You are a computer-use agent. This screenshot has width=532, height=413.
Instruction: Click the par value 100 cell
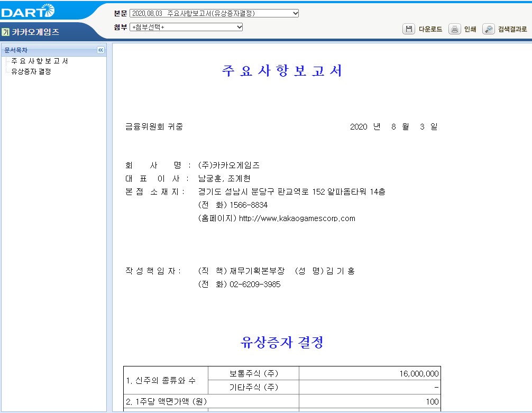370,401
